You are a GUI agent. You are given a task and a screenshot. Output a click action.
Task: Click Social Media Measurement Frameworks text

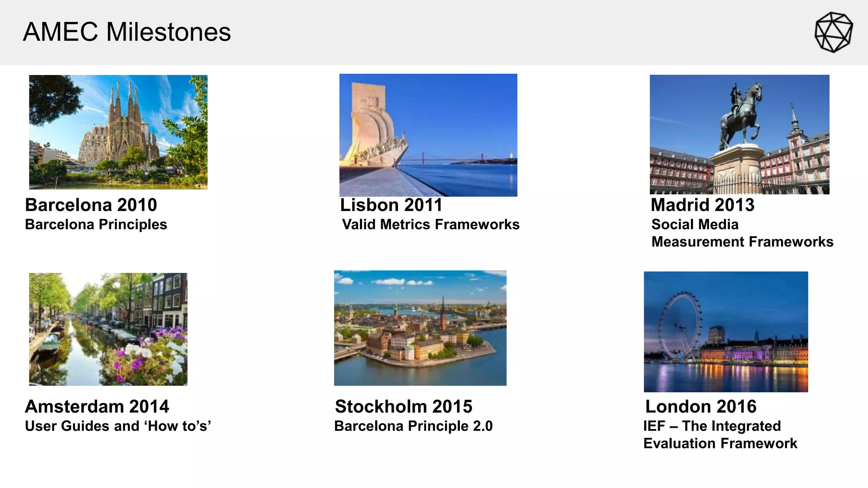[x=742, y=233]
